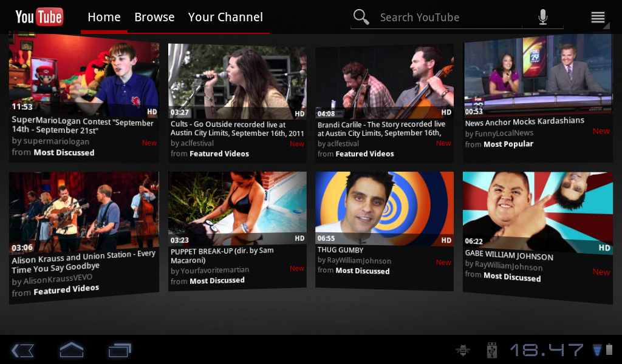Play the SuperMarioLogan Contest video thumbnail
The image size is (622, 364).
(x=84, y=75)
